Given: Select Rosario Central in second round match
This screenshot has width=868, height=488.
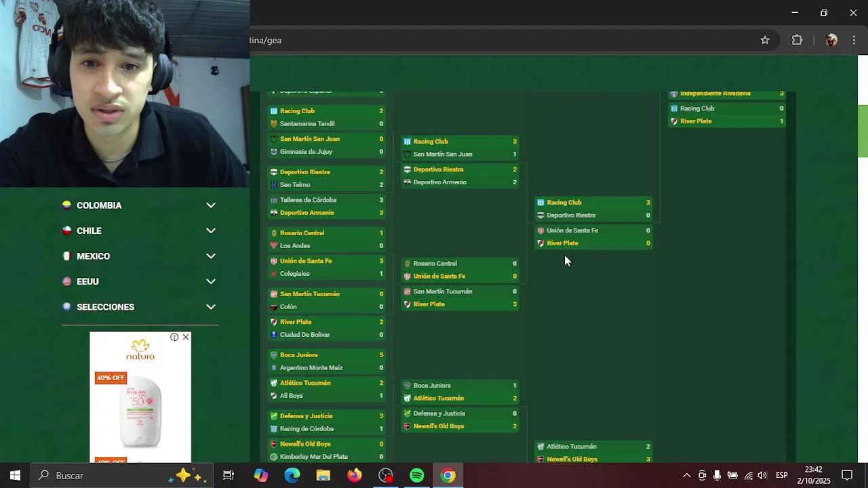Looking at the screenshot, I should (x=435, y=264).
